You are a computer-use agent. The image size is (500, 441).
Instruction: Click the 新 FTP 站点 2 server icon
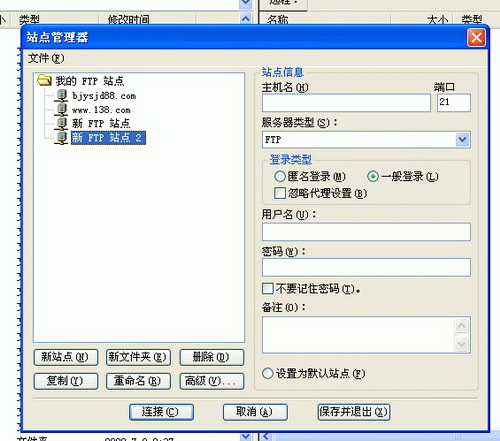click(62, 137)
